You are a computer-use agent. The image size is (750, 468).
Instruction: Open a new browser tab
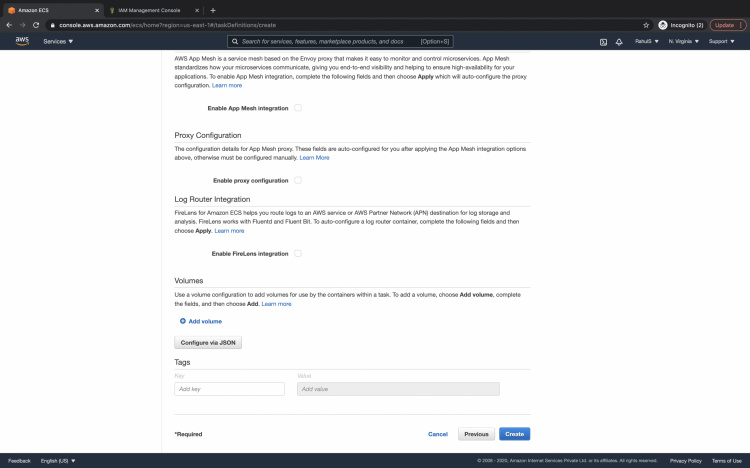click(x=213, y=9)
